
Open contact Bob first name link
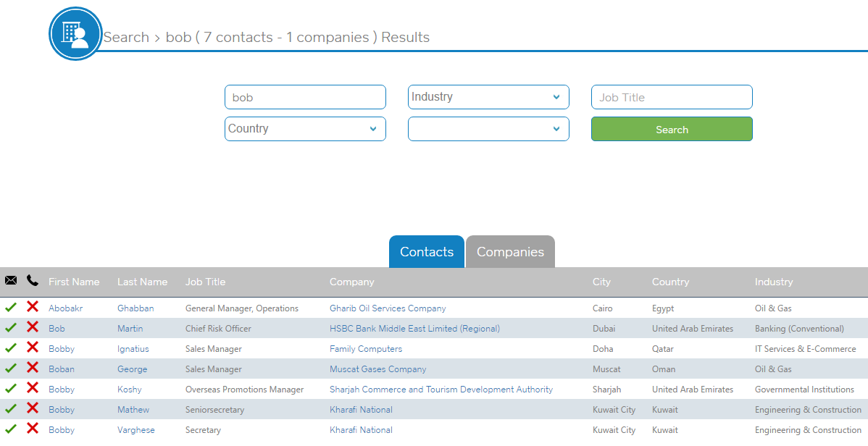(x=57, y=329)
